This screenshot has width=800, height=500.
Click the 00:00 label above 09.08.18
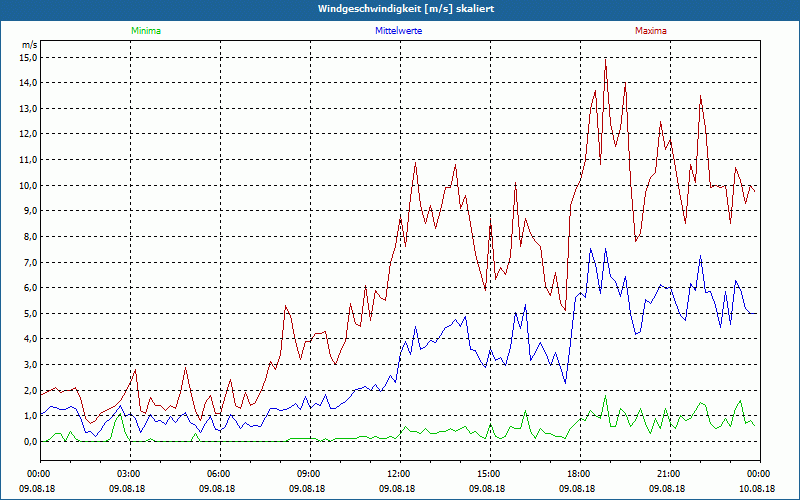tap(41, 474)
